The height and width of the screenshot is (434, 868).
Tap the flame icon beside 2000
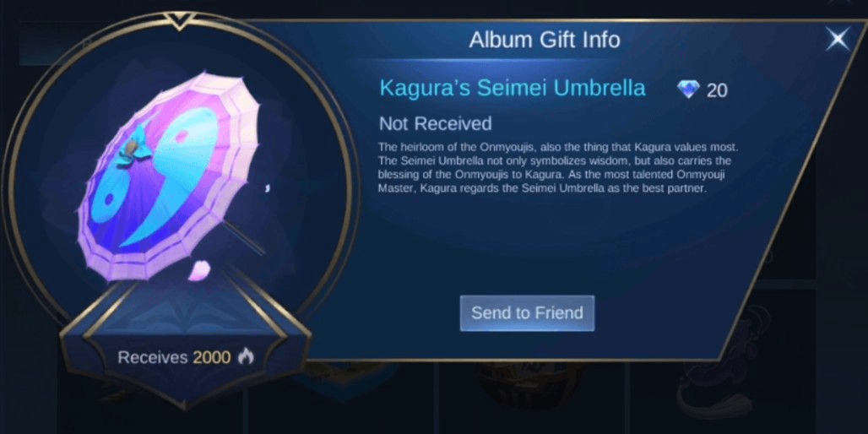245,358
